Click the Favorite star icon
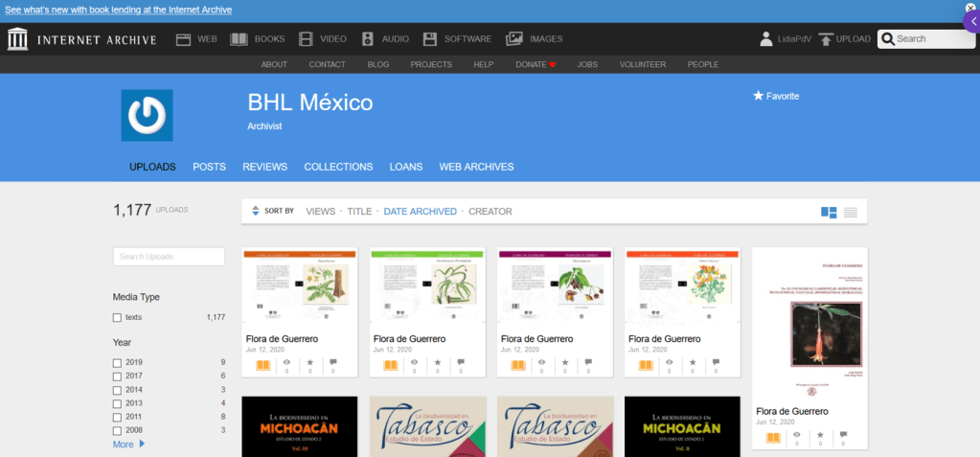The image size is (980, 457). [x=758, y=96]
